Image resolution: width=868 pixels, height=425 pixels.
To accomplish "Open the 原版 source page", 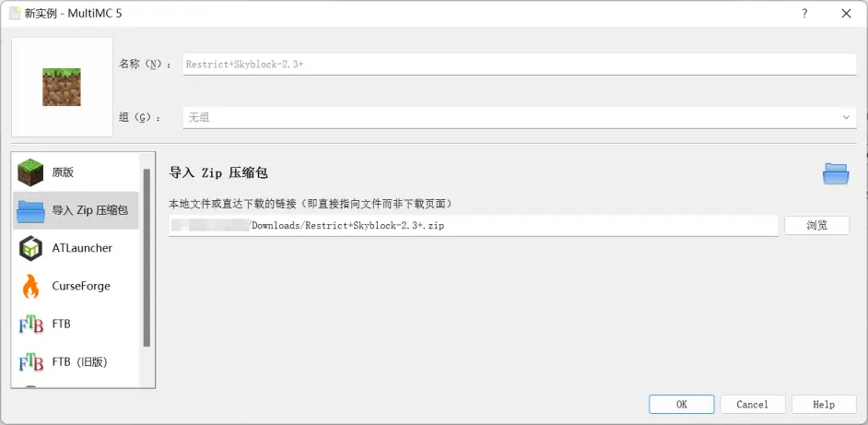I will [76, 172].
